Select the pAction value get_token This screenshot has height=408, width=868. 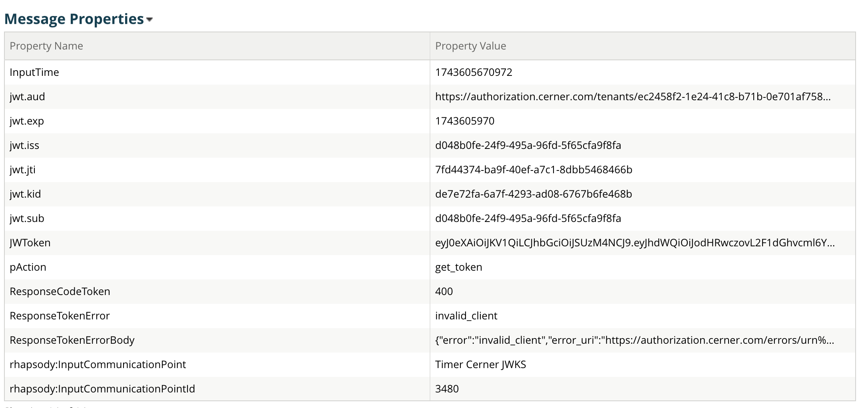coord(458,267)
